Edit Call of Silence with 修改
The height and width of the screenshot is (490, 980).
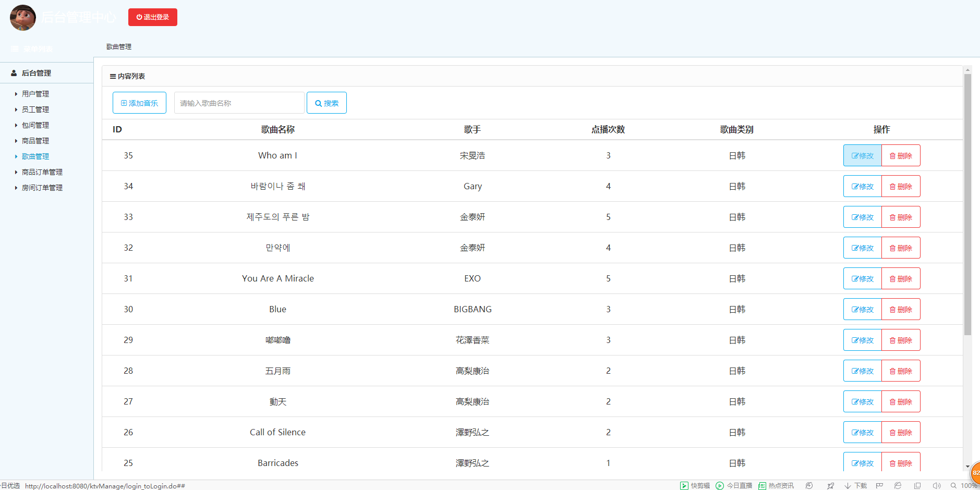(x=863, y=432)
